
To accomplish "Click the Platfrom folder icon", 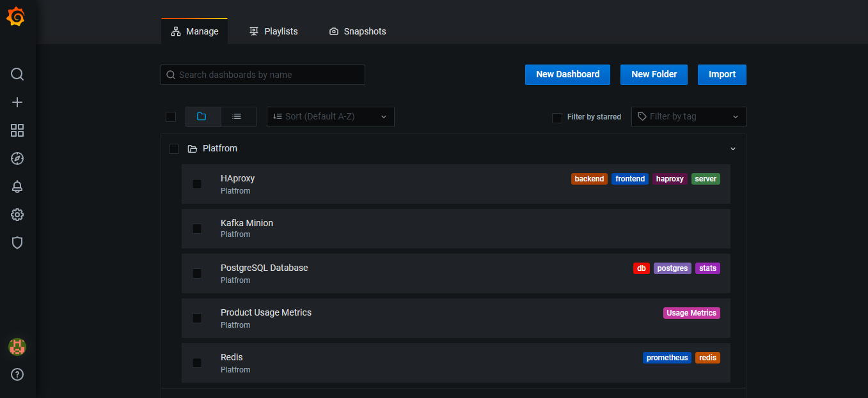I will 192,149.
